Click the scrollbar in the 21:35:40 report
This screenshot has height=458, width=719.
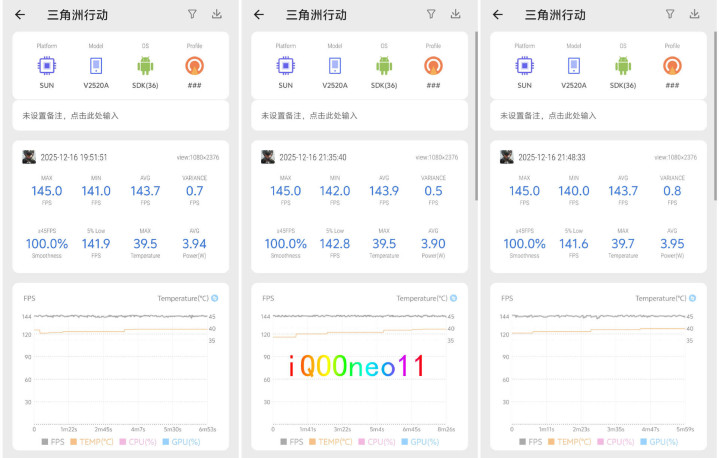[476, 116]
